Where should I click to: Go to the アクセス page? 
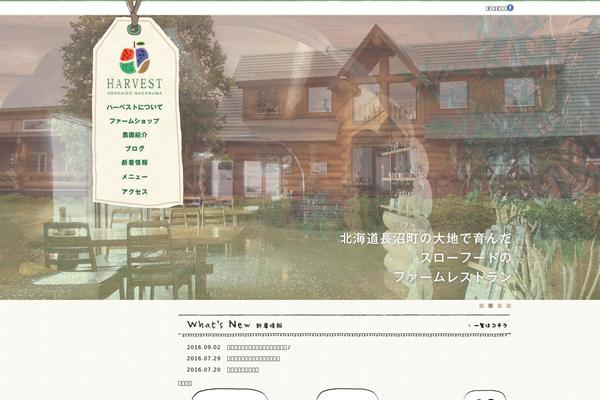[135, 191]
